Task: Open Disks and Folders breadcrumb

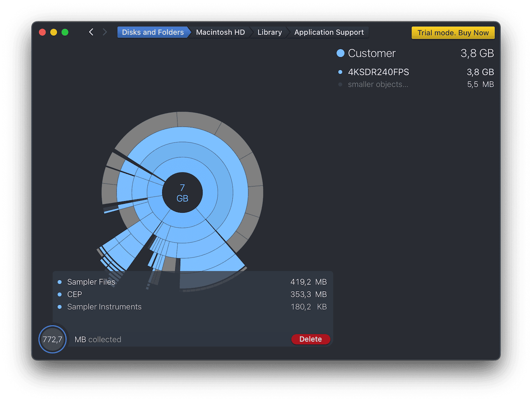Action: (153, 32)
